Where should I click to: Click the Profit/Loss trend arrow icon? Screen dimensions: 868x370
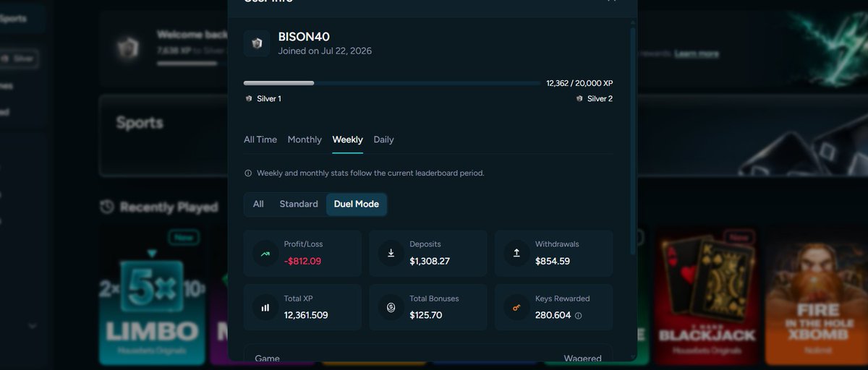click(265, 254)
